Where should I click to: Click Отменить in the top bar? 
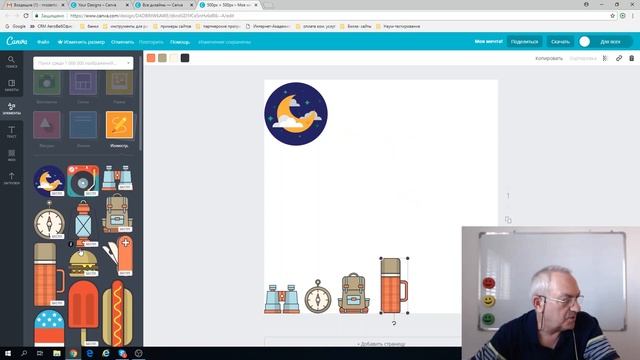click(122, 42)
